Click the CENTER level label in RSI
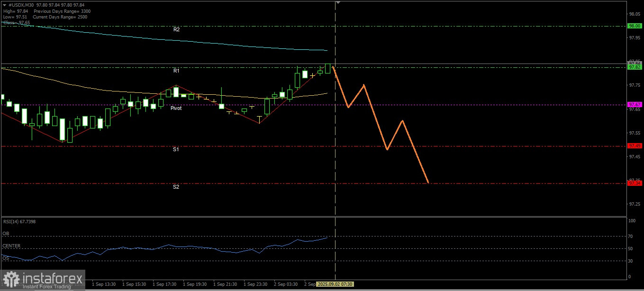Viewport: 644px width, 291px height. [x=11, y=246]
